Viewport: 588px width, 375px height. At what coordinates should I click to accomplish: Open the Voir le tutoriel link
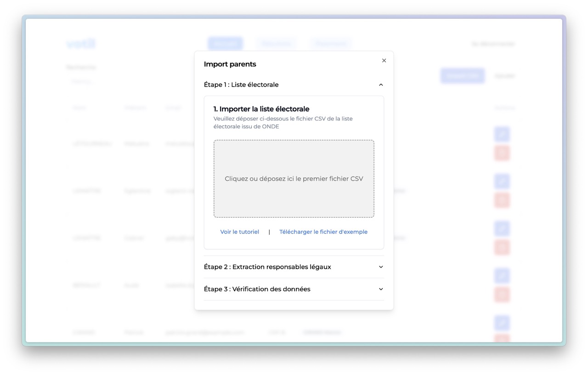click(239, 232)
